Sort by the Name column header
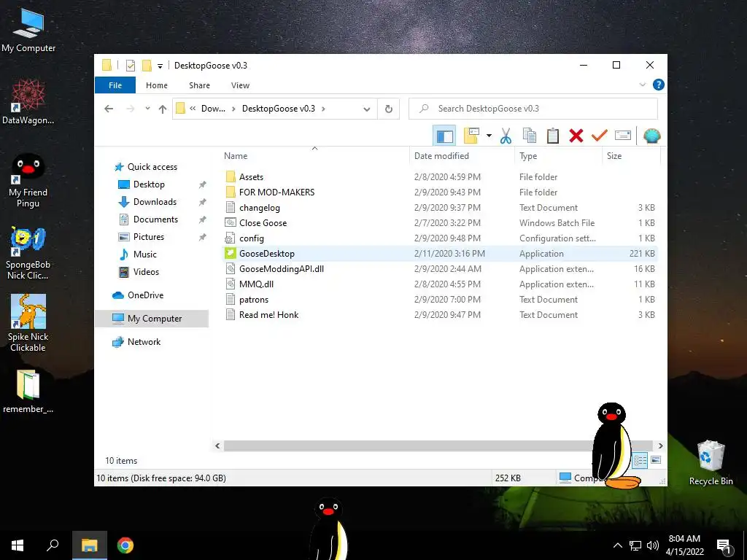Screen dimensions: 747x560 tap(236, 156)
